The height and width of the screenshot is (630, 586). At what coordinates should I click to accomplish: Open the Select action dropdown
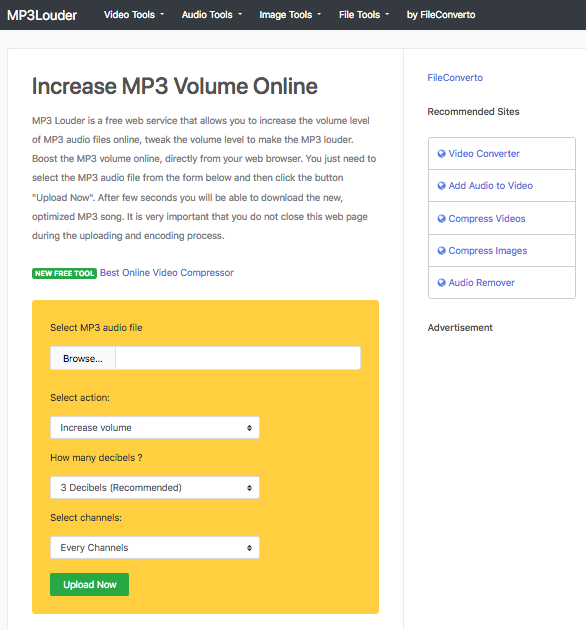[x=155, y=428]
